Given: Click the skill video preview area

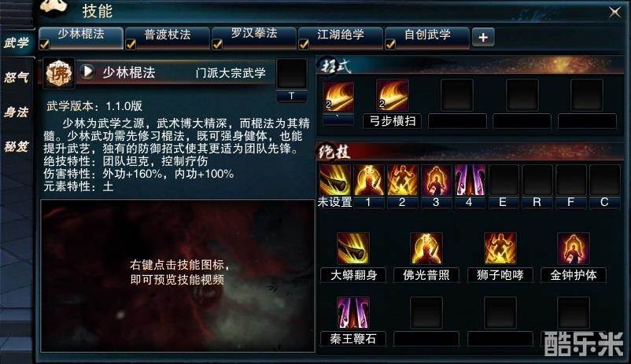Looking at the screenshot, I should click(x=177, y=275).
